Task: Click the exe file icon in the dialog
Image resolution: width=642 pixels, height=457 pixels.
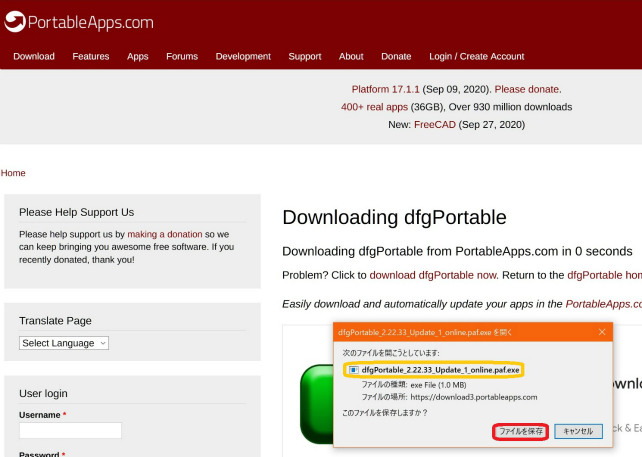Action: pyautogui.click(x=353, y=370)
